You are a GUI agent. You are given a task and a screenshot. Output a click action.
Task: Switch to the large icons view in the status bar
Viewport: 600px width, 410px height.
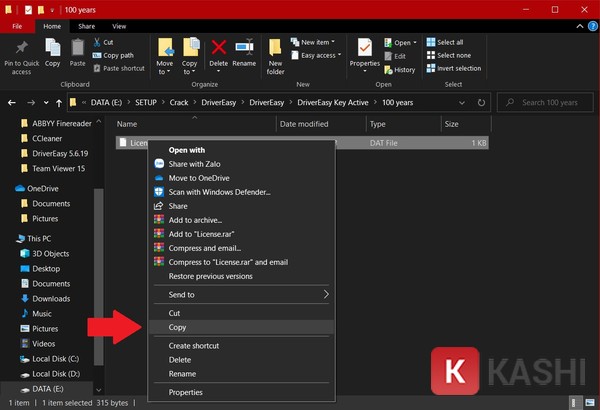pos(590,403)
